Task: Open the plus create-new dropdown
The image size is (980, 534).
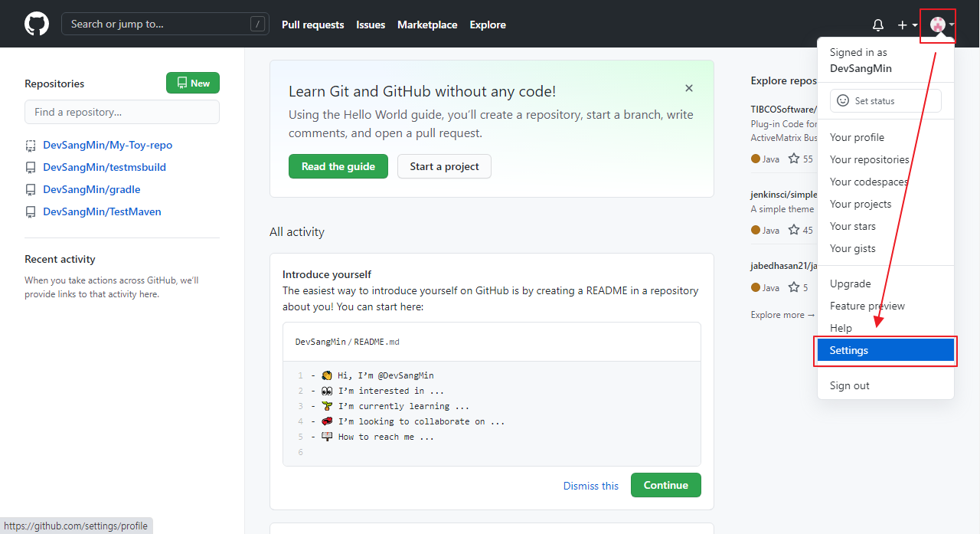Action: [x=907, y=25]
